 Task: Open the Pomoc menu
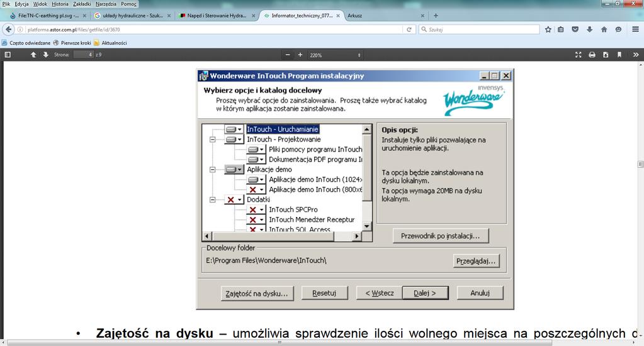click(128, 4)
